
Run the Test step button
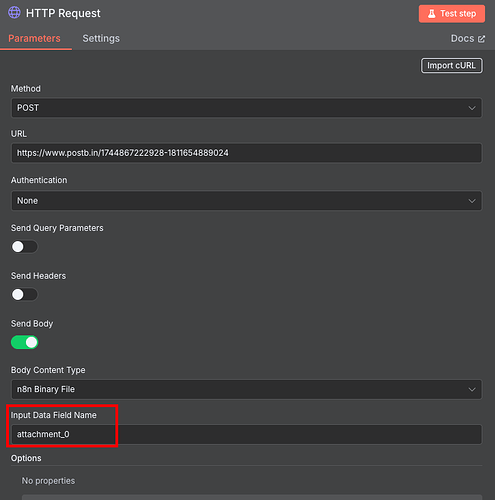point(452,14)
